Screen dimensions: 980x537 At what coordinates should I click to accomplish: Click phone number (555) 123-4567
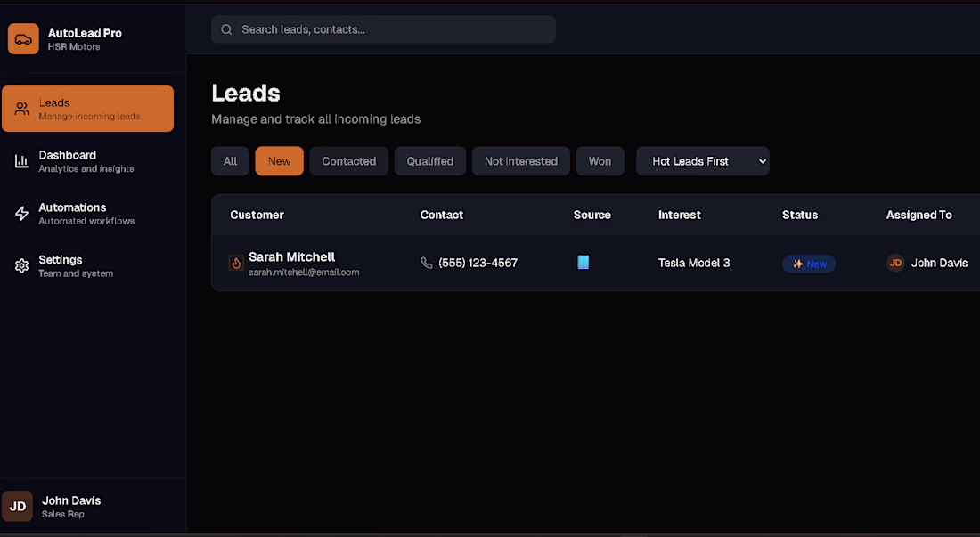click(x=478, y=263)
